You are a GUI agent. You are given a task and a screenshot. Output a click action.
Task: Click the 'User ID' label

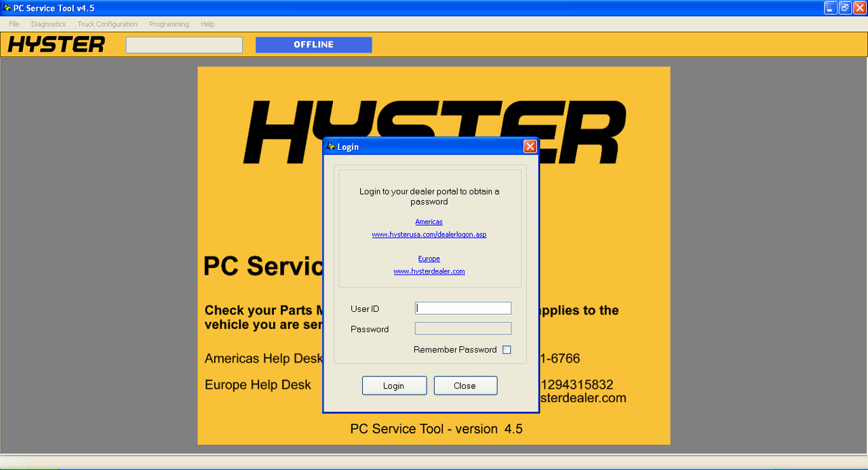coord(365,309)
